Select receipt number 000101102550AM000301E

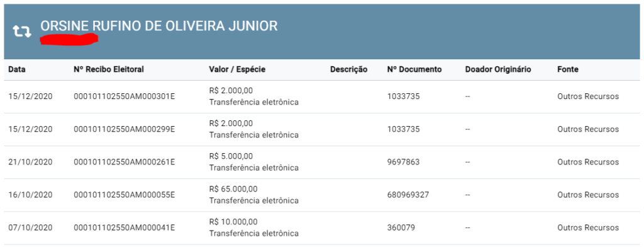pos(125,96)
